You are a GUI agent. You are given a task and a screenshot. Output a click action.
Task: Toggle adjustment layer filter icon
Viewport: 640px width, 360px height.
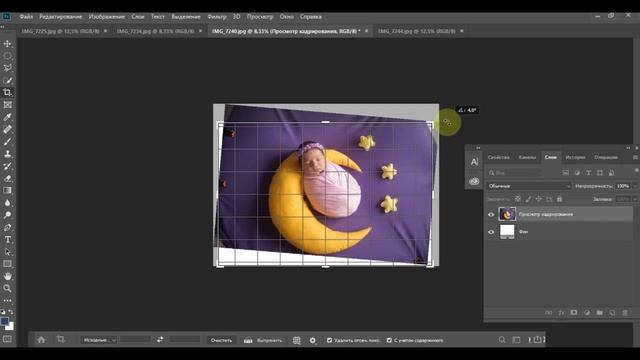coord(577,173)
